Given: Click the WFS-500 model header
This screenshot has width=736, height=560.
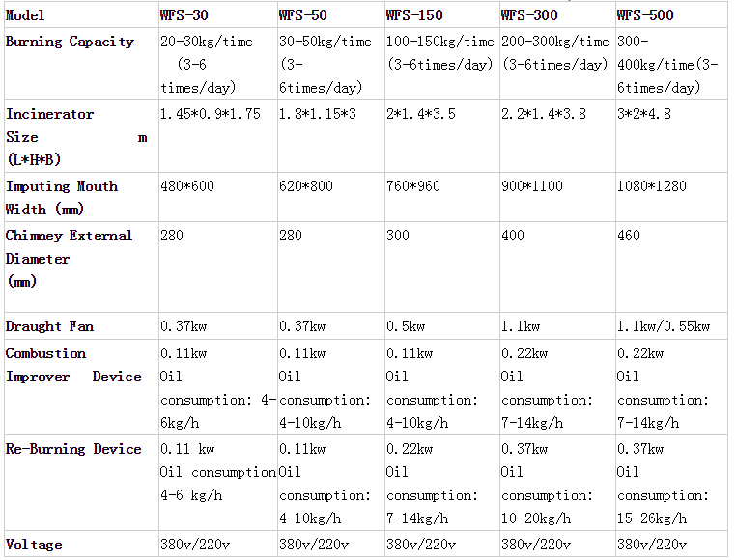Looking at the screenshot, I should point(646,15).
